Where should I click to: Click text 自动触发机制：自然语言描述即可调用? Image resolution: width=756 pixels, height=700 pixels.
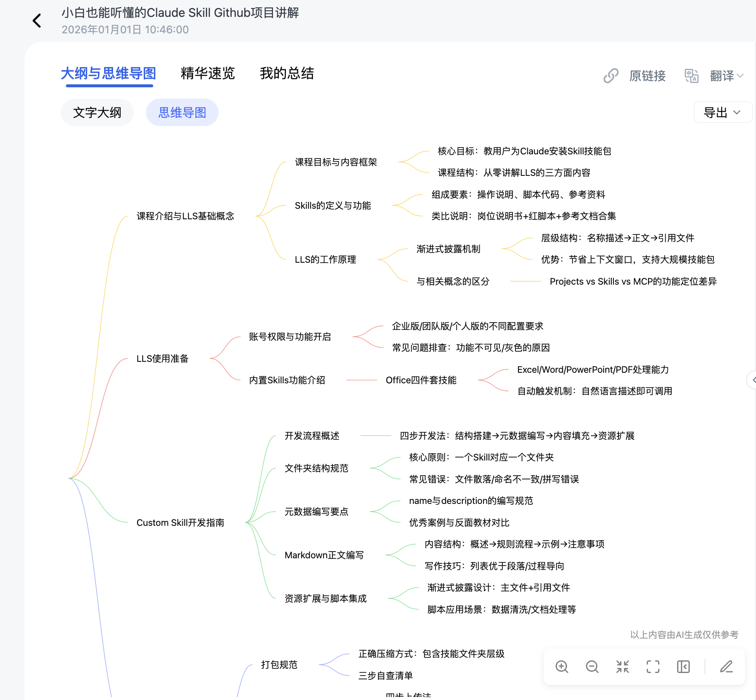click(x=594, y=391)
